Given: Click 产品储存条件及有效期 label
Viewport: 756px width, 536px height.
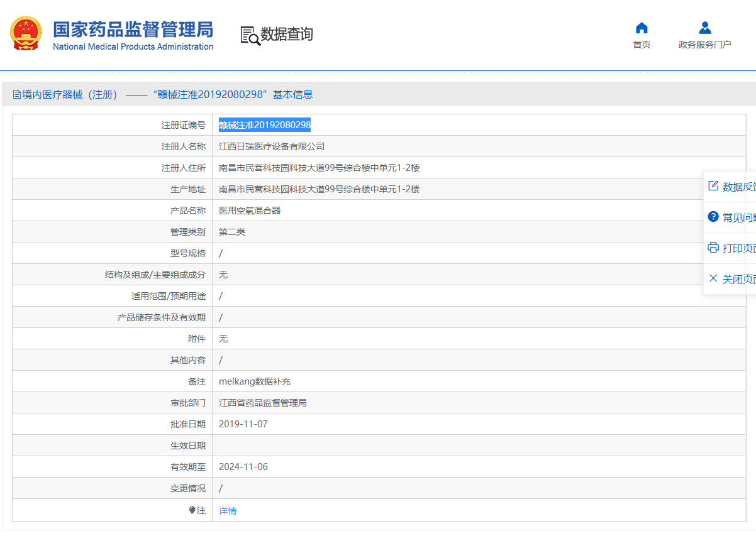Looking at the screenshot, I should tap(162, 317).
